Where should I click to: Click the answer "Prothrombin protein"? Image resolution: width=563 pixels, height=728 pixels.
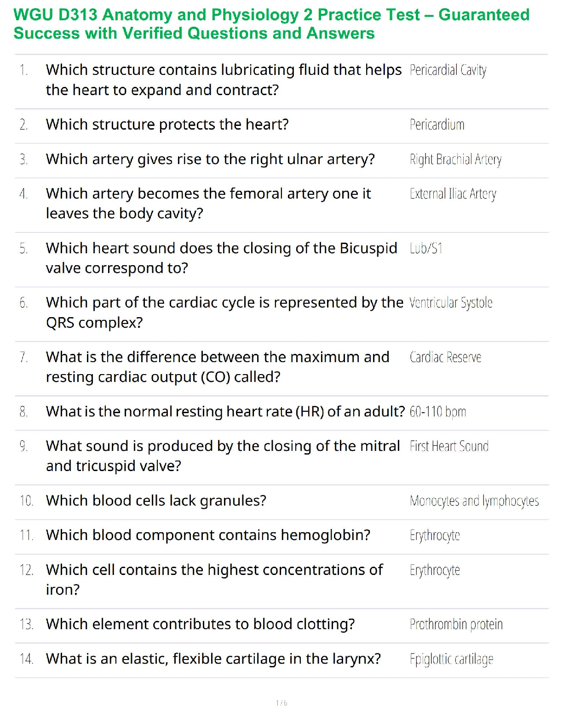(x=456, y=625)
